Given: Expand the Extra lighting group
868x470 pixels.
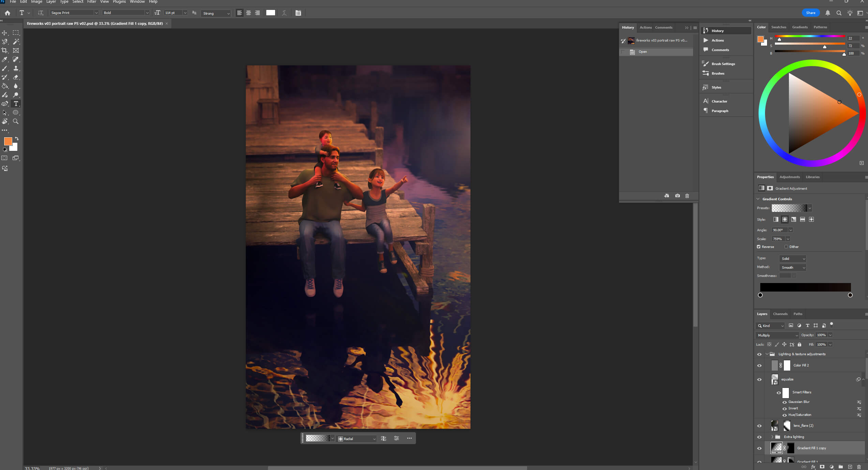Looking at the screenshot, I should [772, 437].
